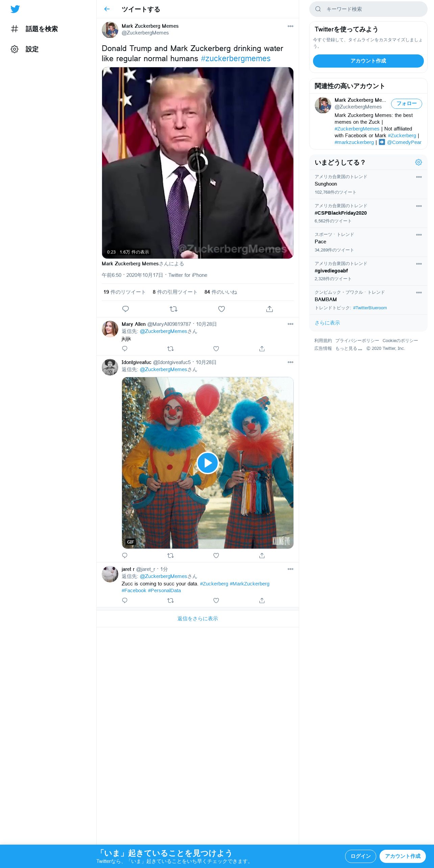Follow Mark Zuckerberg Memes with フォロー button
The image size is (434, 868).
coord(407,104)
